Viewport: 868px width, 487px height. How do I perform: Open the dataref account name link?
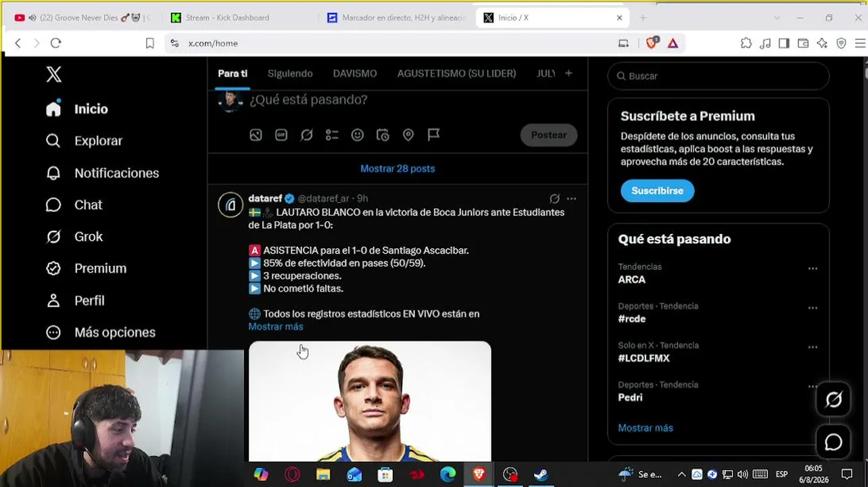pyautogui.click(x=265, y=199)
